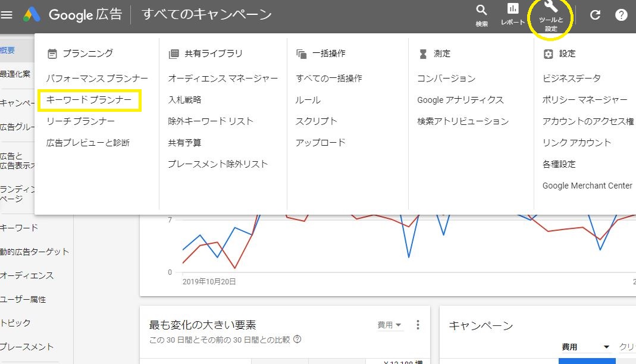Open the search (検索) tool
636x364 pixels.
click(x=481, y=16)
